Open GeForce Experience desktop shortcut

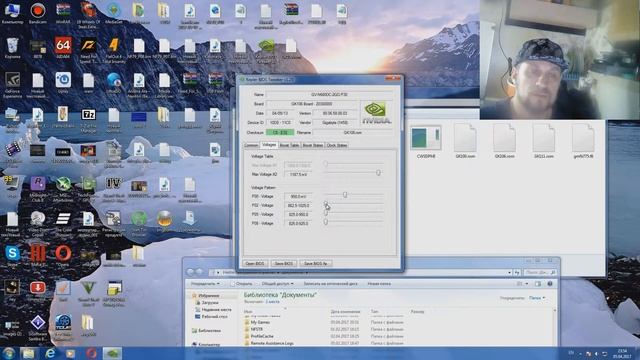tap(12, 84)
